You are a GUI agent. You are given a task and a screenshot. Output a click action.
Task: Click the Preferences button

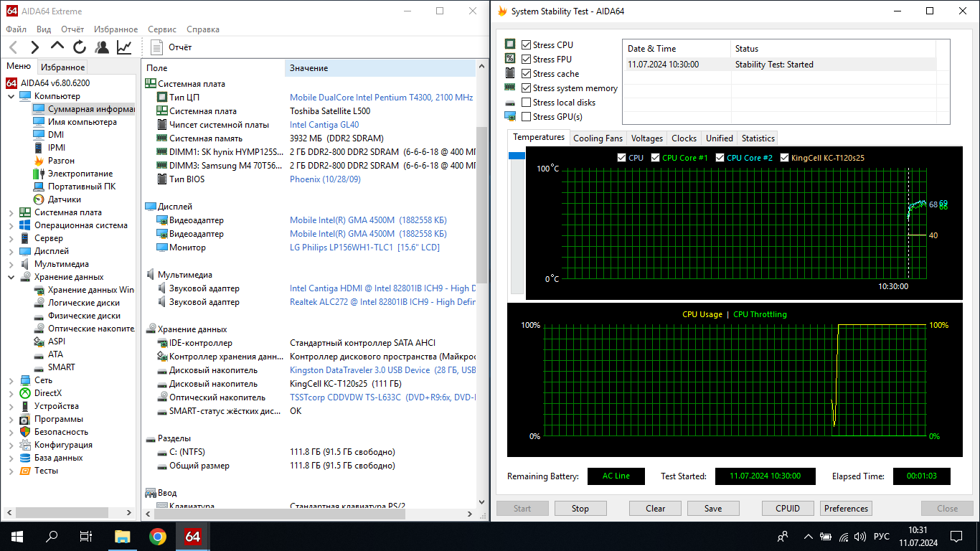(846, 509)
